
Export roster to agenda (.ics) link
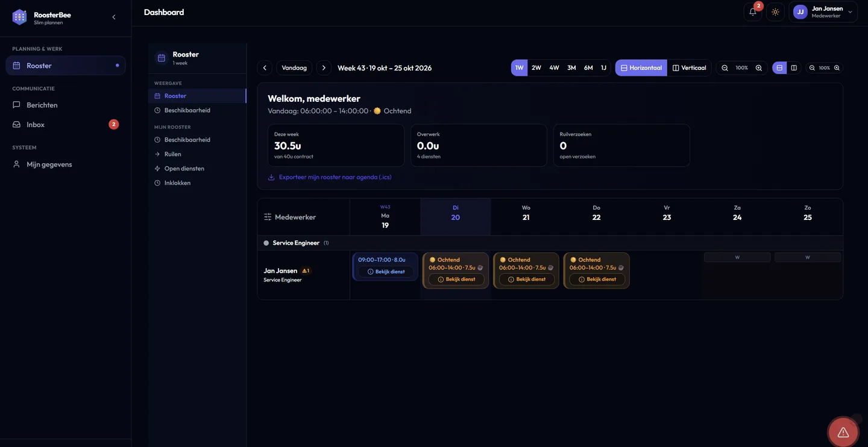point(330,177)
